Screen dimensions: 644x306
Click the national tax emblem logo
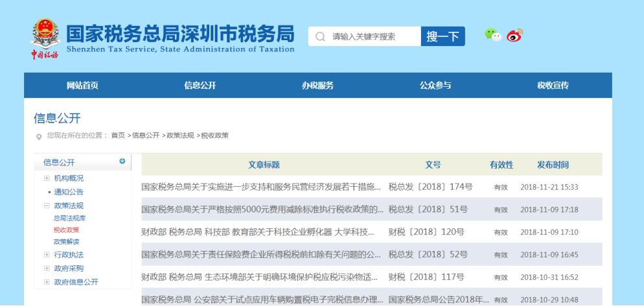(45, 39)
